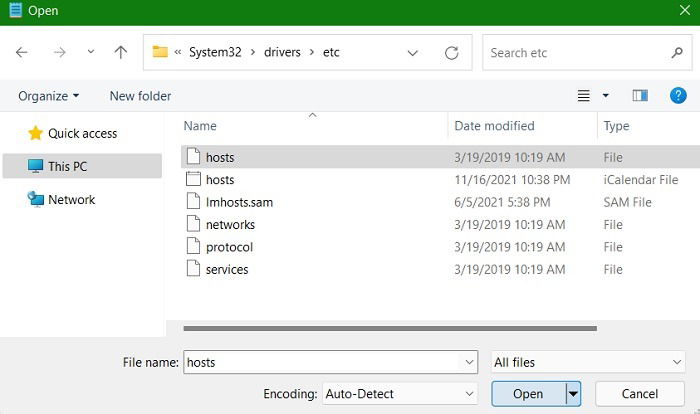Image resolution: width=700 pixels, height=414 pixels.
Task: Select Network in navigation pane
Action: 71,199
